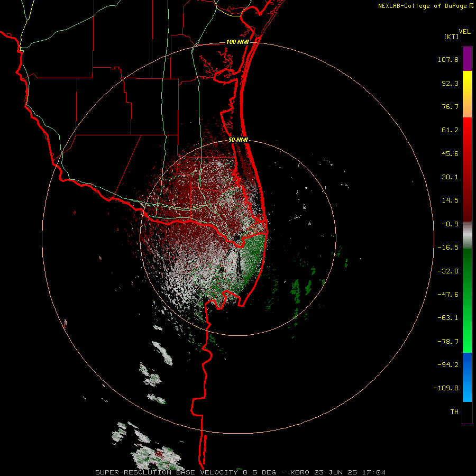
Task: Click the TH legend label
Action: (x=454, y=411)
